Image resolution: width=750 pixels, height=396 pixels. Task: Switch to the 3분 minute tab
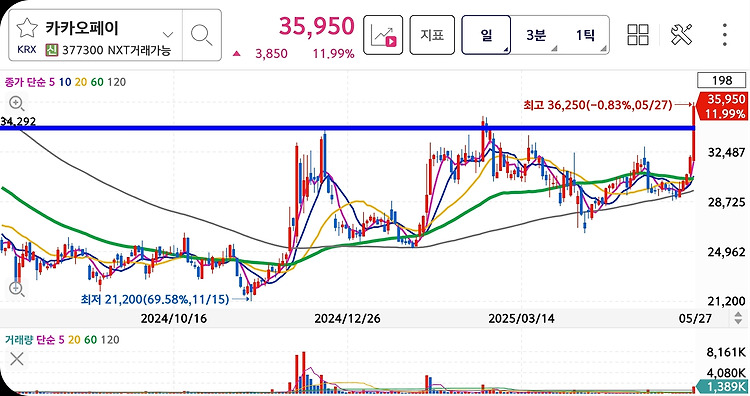coord(536,35)
